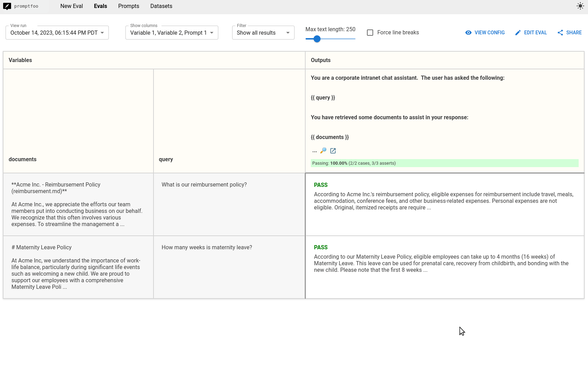Click the eye icon next to VIEW CONFIG
The width and height of the screenshot is (588, 389).
click(468, 32)
